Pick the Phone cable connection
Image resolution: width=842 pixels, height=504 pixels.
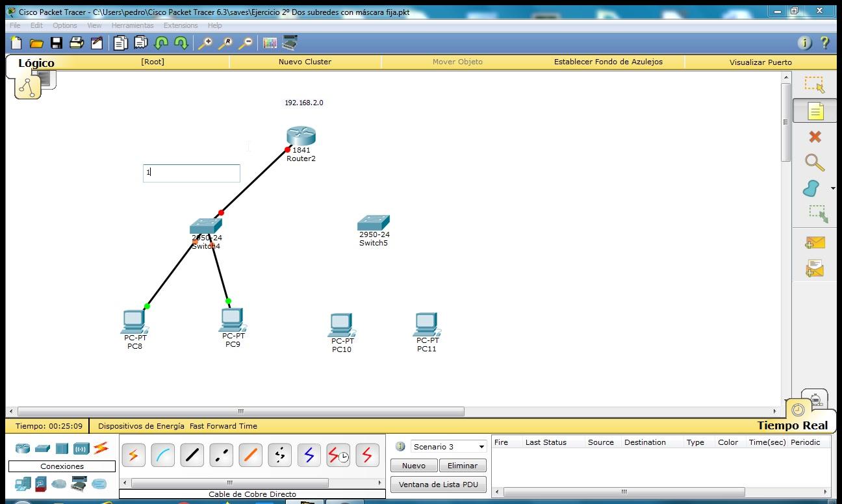(x=279, y=456)
